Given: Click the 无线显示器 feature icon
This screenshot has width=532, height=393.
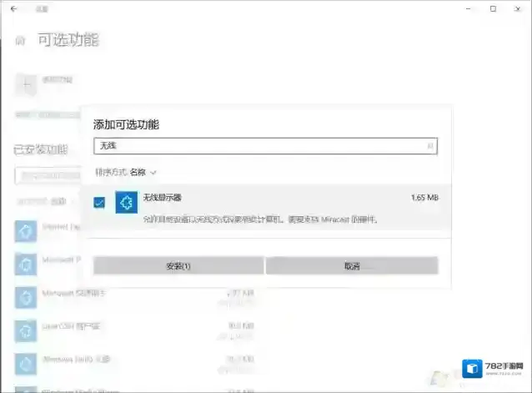Looking at the screenshot, I should tap(126, 202).
